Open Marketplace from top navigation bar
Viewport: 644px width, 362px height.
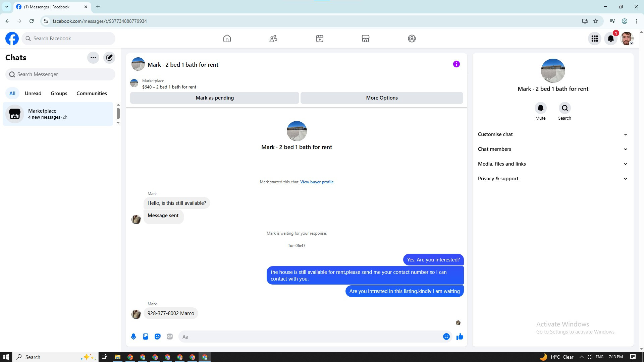[366, 39]
